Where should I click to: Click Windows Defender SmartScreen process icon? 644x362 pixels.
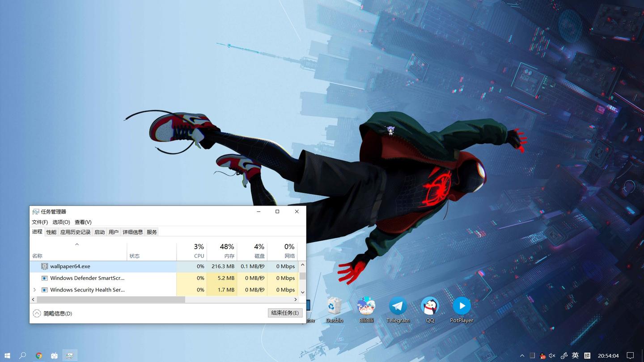(44, 278)
